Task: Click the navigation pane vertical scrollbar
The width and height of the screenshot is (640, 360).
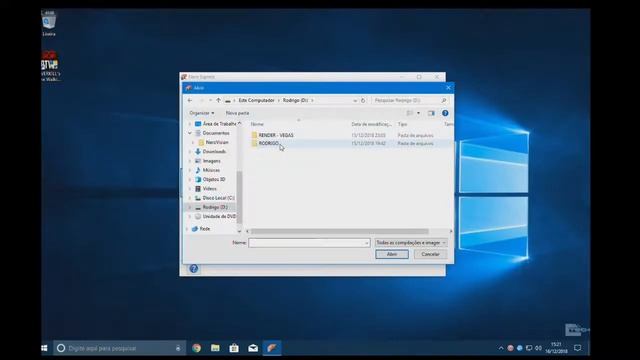Action: [x=240, y=198]
